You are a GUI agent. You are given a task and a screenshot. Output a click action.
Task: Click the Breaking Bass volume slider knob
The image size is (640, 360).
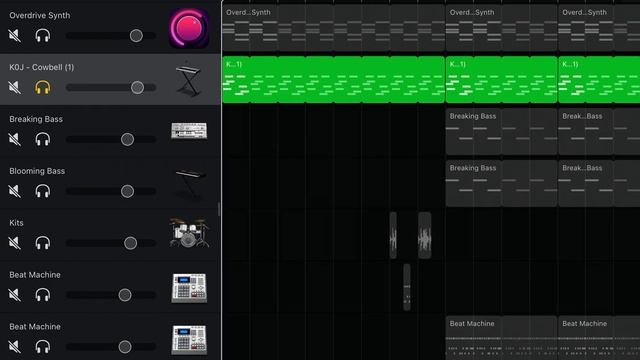[x=127, y=139]
